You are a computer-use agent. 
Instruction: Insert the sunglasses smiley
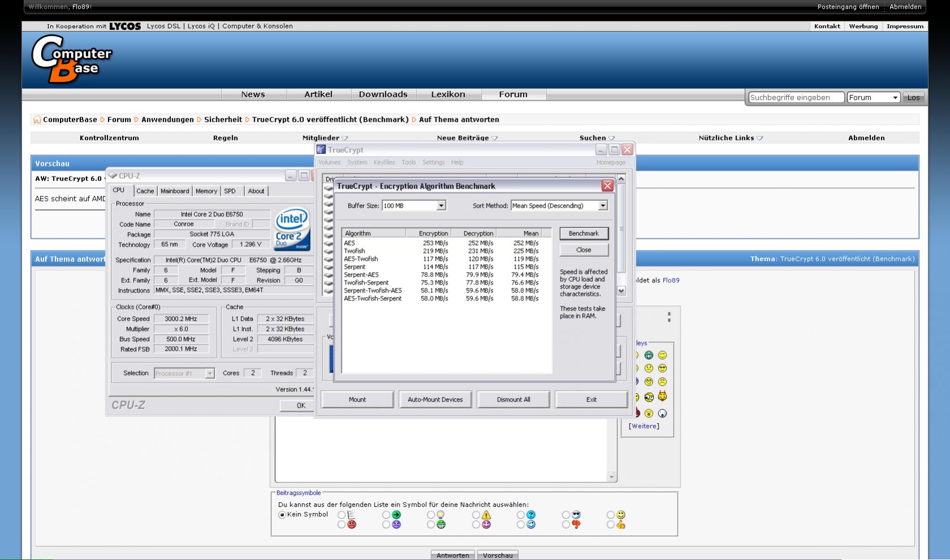[662, 368]
